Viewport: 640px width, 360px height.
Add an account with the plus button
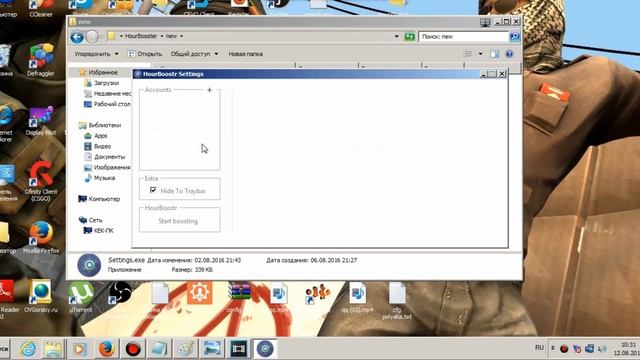pyautogui.click(x=209, y=90)
